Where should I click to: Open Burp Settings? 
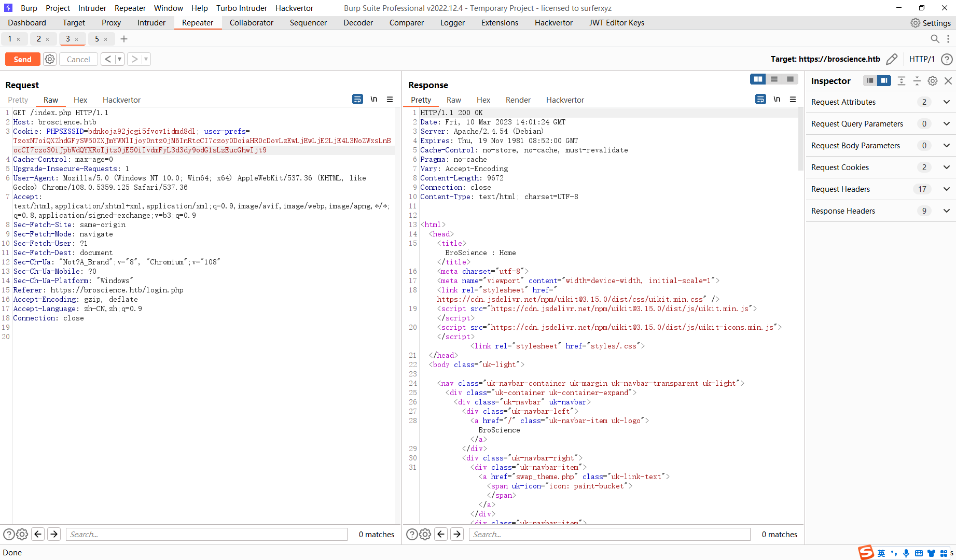tap(931, 23)
